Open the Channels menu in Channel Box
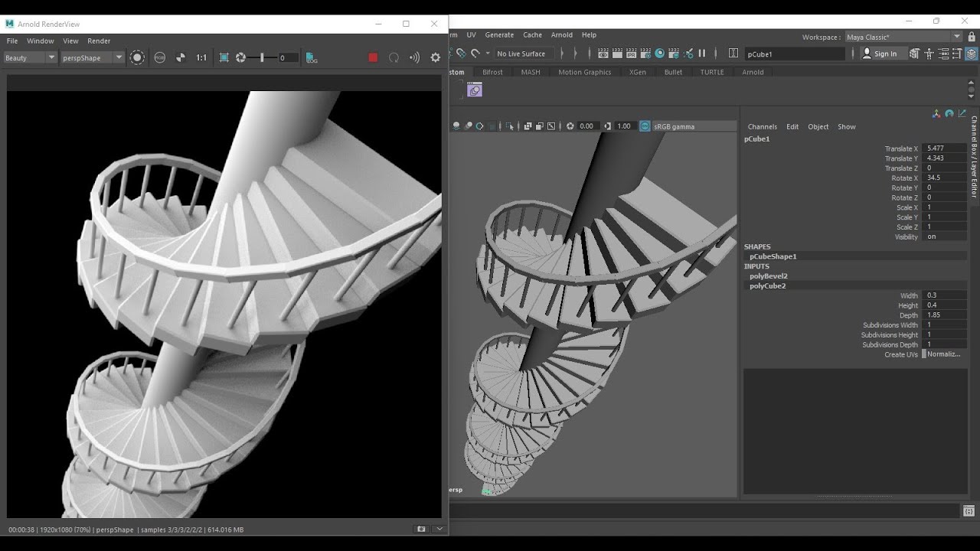Screen dimensions: 980x551 762,126
